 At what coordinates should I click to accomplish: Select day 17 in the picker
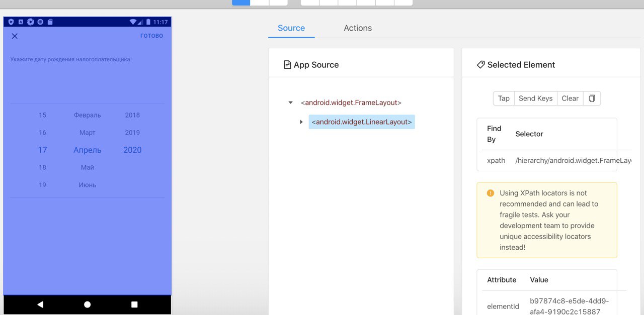pyautogui.click(x=42, y=150)
